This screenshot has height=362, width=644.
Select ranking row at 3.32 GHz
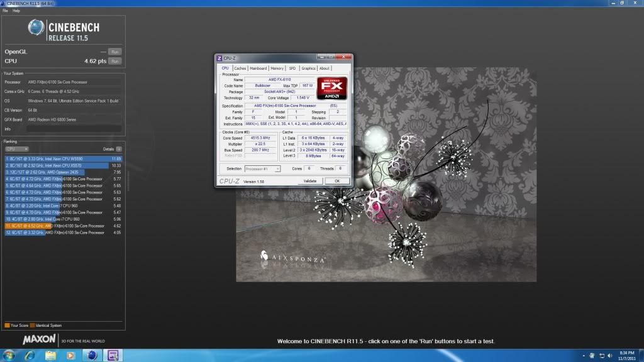pyautogui.click(x=64, y=233)
